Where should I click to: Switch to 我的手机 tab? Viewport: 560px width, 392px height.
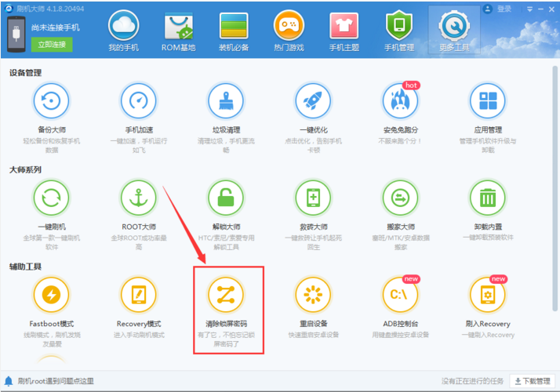(124, 31)
